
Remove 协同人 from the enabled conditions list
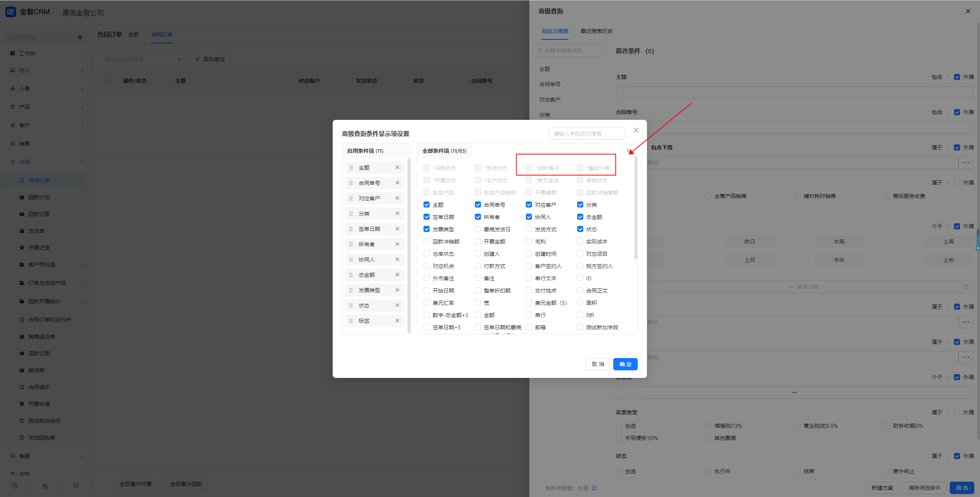click(x=397, y=260)
